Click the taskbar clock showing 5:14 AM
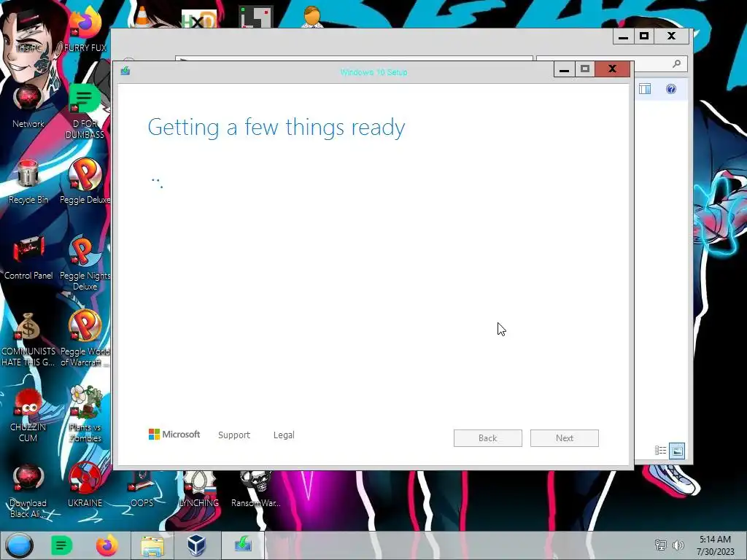The width and height of the screenshot is (747, 560). point(715,545)
